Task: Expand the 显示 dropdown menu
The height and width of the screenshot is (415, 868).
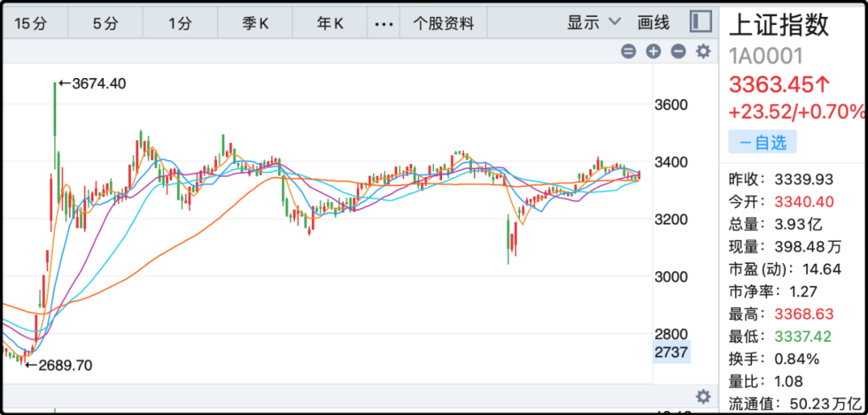Action: coord(594,23)
